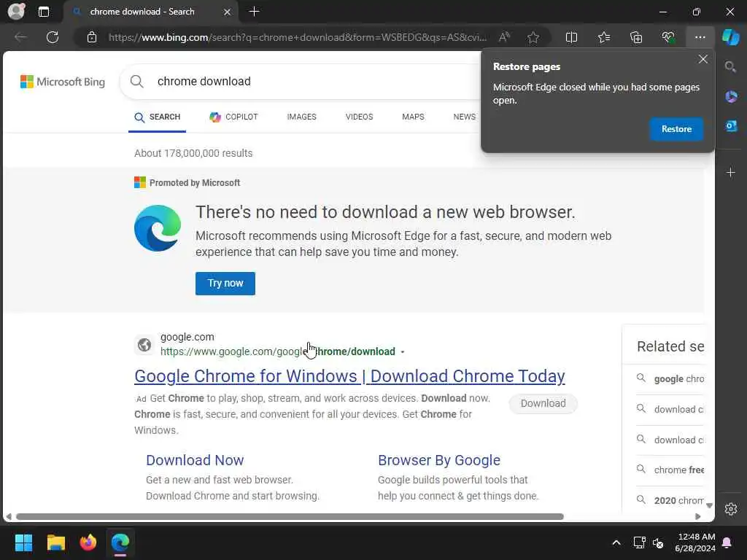747x560 pixels.
Task: Open Browser essentials heart icon
Action: [668, 37]
